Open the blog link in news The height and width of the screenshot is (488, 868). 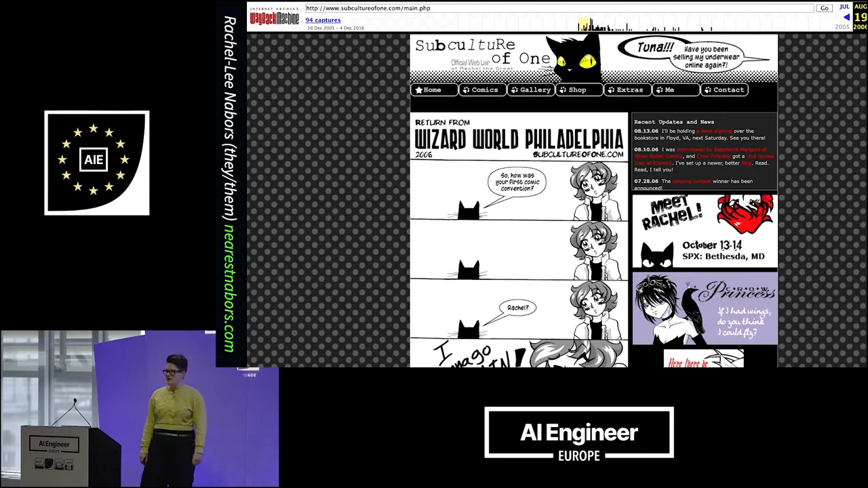[747, 163]
